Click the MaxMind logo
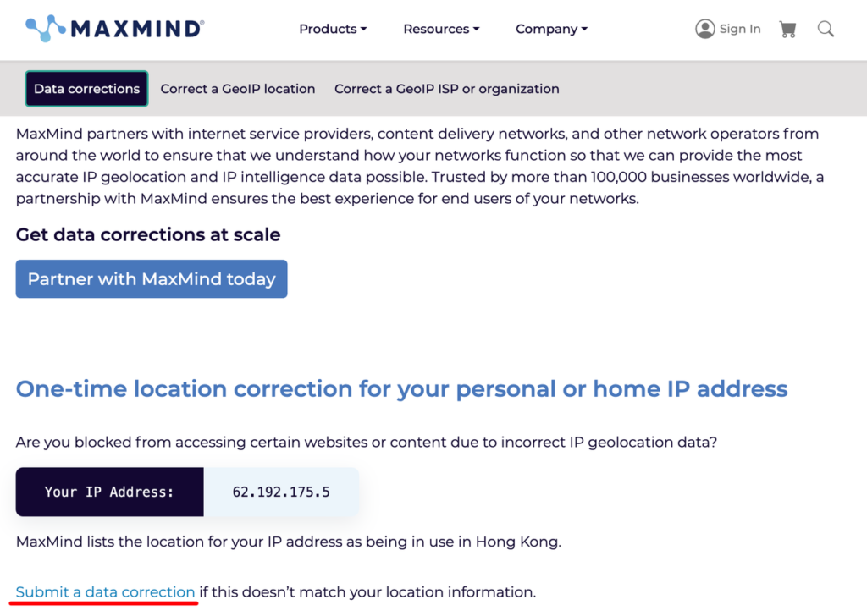 114,29
